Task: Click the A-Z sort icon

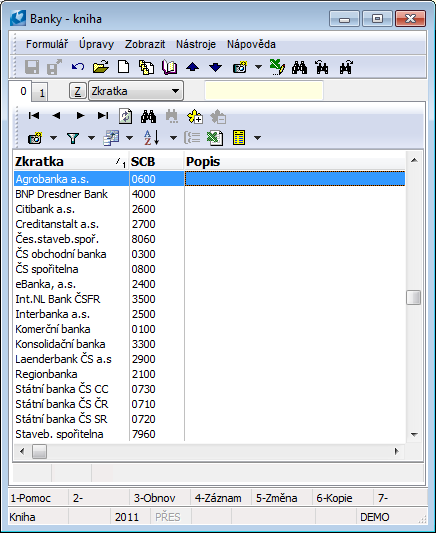Action: 152,138
